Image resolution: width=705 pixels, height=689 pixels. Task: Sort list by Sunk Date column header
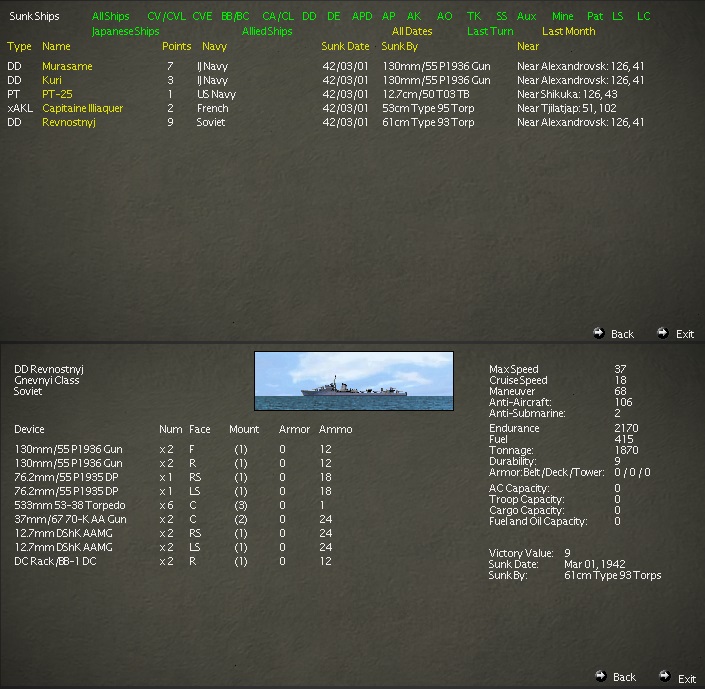point(345,46)
